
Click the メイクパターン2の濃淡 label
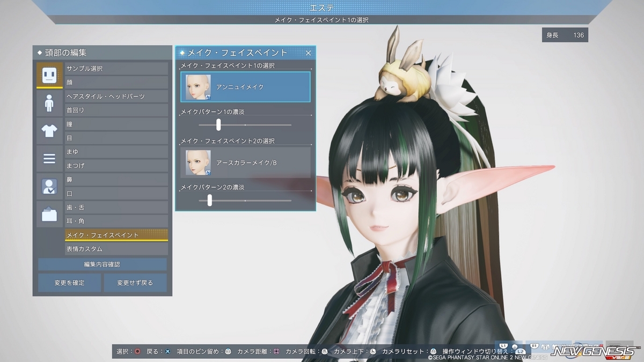213,187
